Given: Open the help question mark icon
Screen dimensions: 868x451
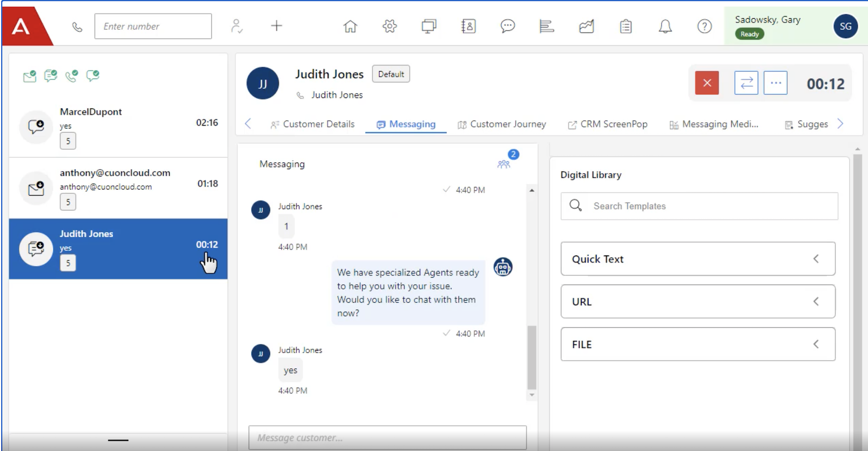Looking at the screenshot, I should [x=704, y=26].
